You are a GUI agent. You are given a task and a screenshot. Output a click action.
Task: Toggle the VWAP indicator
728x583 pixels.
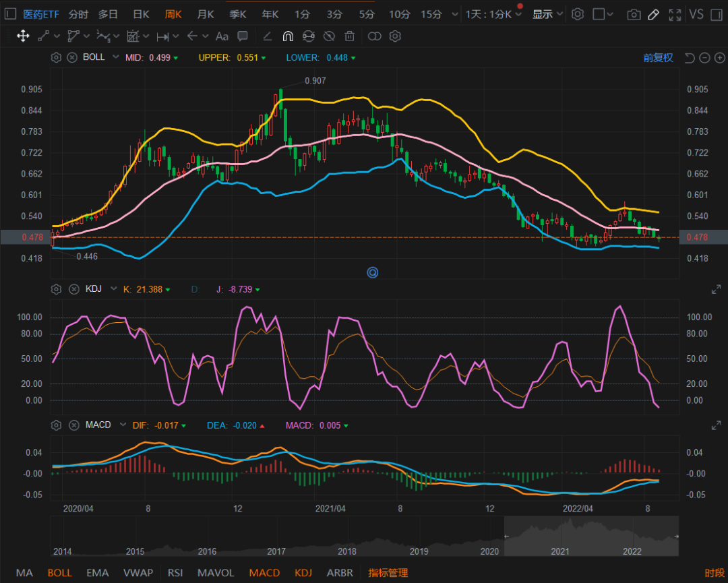138,573
